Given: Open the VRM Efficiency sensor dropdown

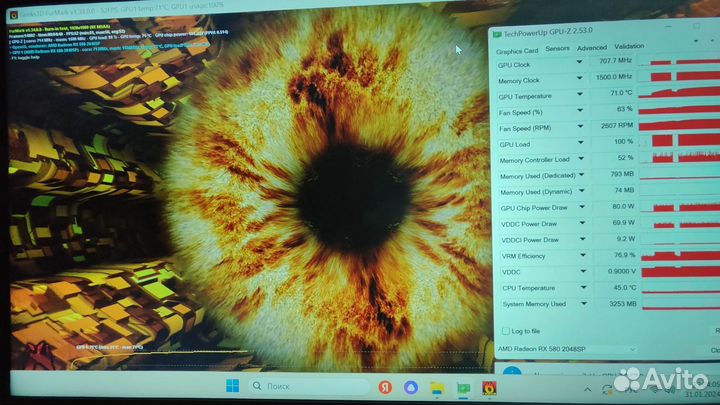Looking at the screenshot, I should click(x=579, y=256).
